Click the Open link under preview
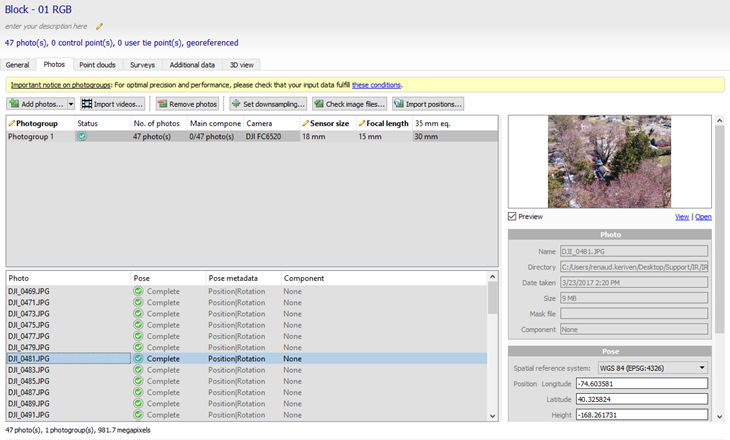The width and height of the screenshot is (730, 440). point(703,216)
